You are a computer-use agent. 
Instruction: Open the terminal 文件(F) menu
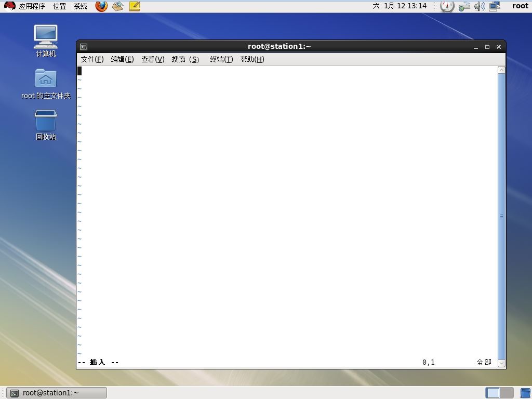tap(92, 59)
